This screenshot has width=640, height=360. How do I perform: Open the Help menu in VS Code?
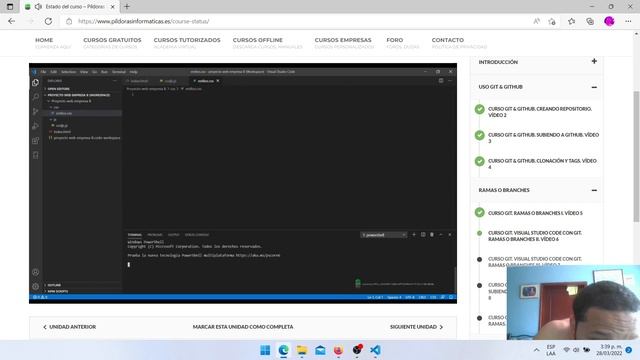coord(133,72)
